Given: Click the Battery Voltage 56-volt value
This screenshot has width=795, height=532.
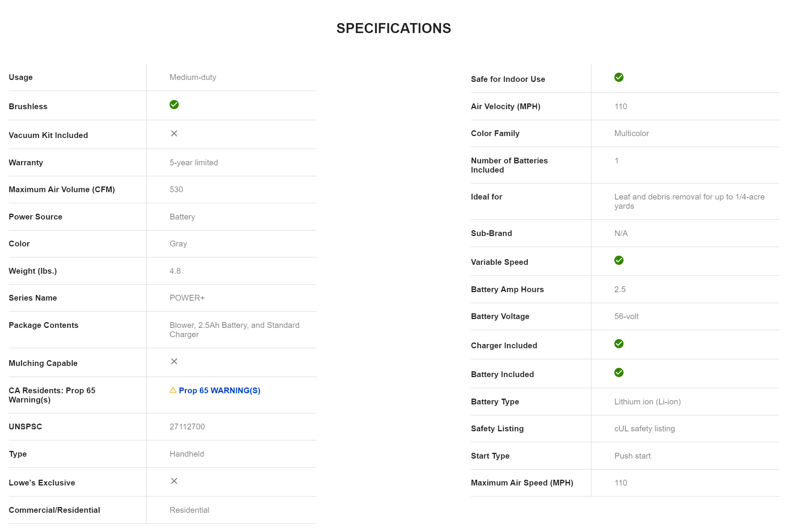Looking at the screenshot, I should click(x=626, y=316).
